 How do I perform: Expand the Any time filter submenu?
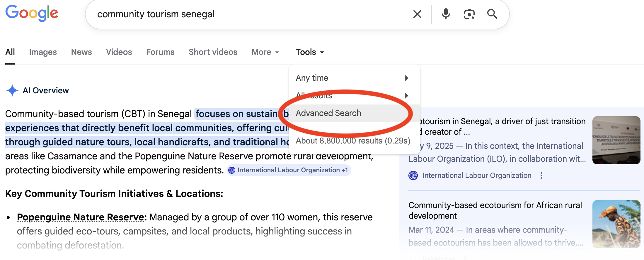click(355, 78)
